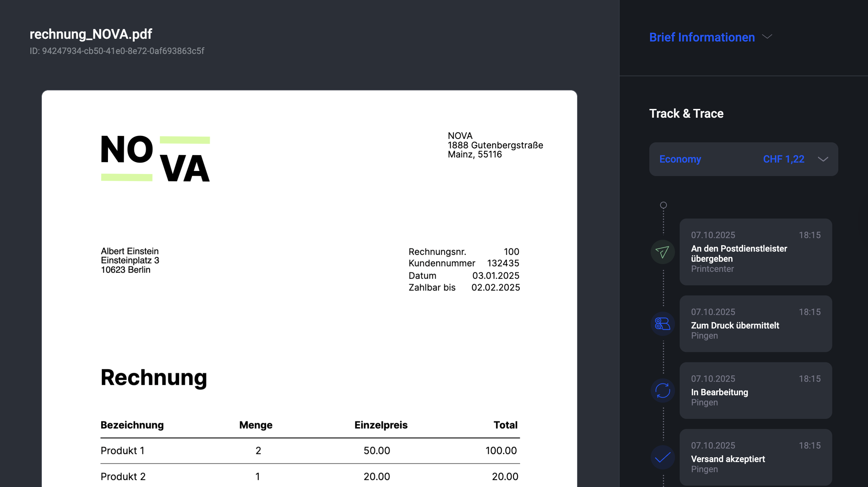Select the Track & Trace section header
Viewport: 868px width, 487px height.
(x=686, y=114)
